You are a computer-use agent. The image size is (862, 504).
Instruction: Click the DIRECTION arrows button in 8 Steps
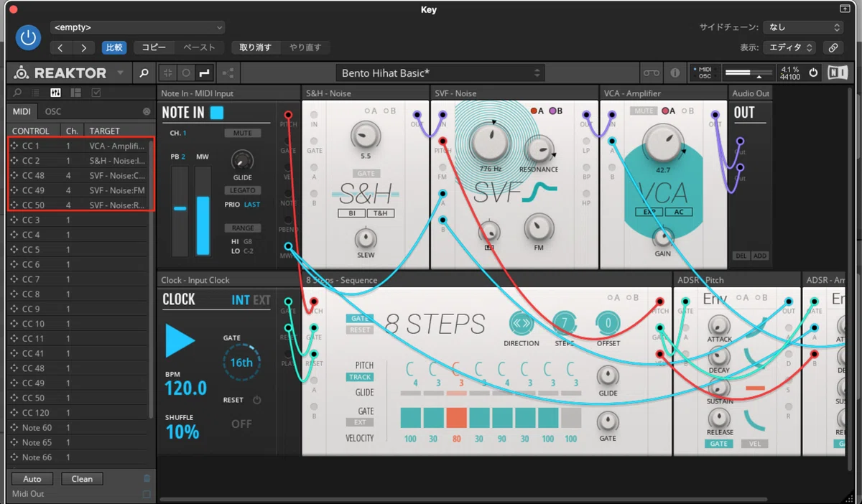(522, 323)
